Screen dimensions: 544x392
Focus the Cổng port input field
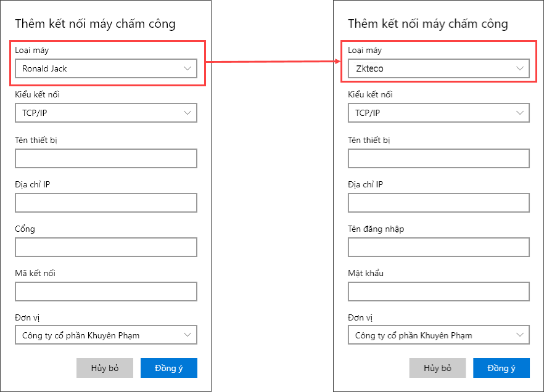(x=105, y=247)
